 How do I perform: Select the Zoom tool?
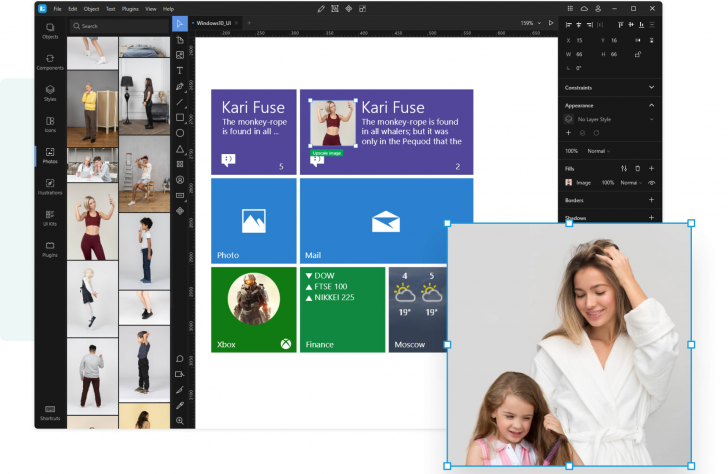tap(180, 421)
